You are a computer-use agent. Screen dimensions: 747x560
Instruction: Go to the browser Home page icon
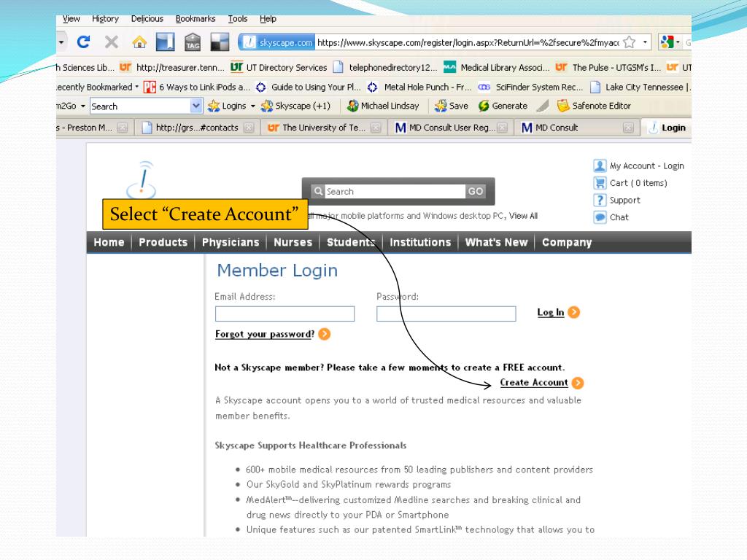point(139,42)
